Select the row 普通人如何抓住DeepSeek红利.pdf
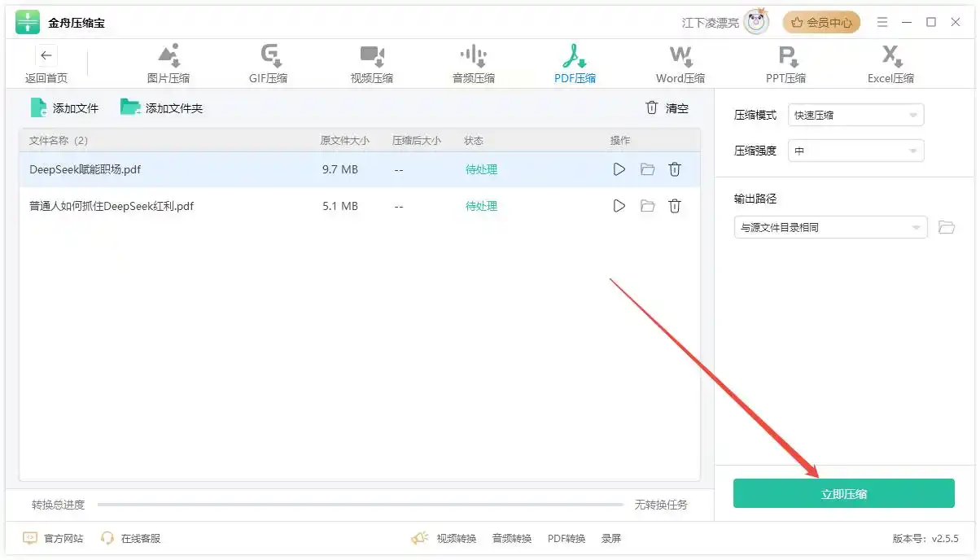This screenshot has height=560, width=980. point(359,206)
